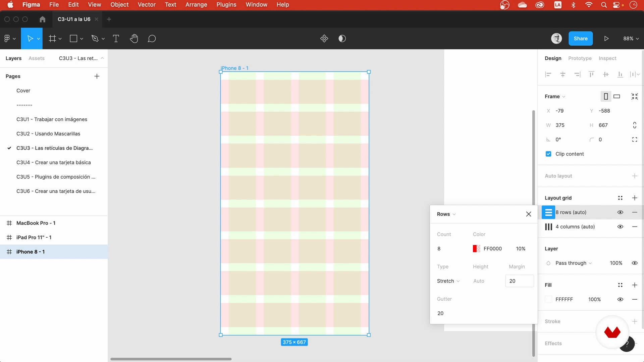Click the contrast mask icon in toolbar
Image resolution: width=644 pixels, height=362 pixels.
tap(342, 39)
